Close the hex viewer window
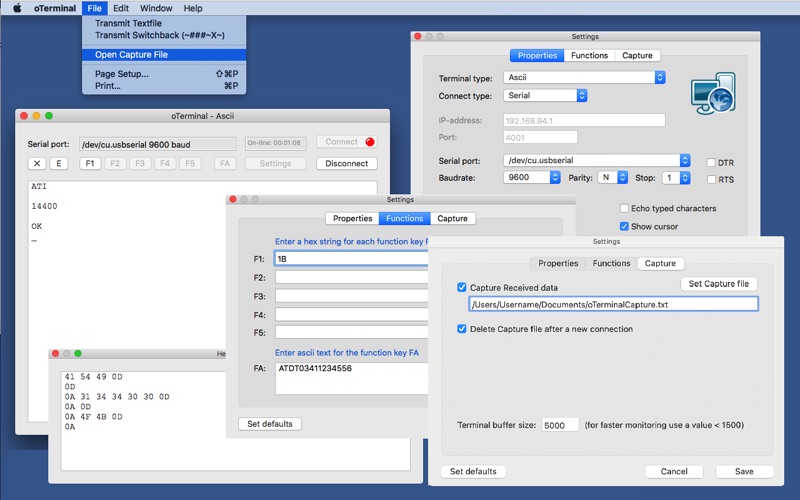 click(55, 353)
